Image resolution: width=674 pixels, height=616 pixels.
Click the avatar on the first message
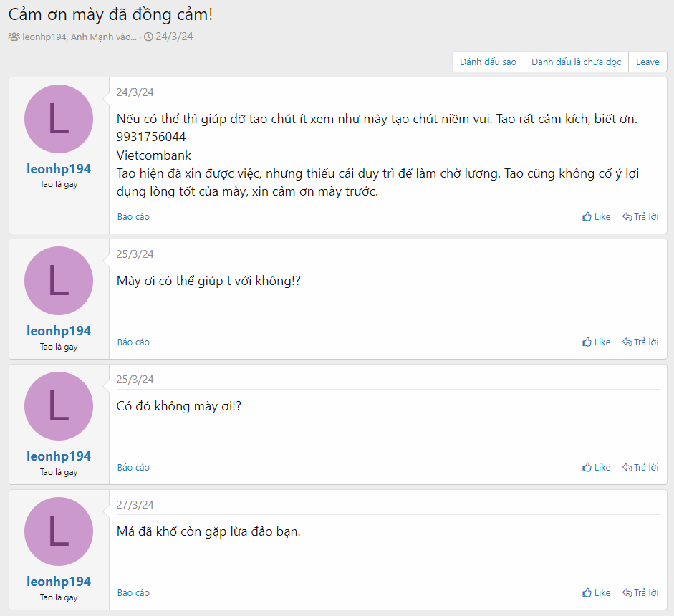pyautogui.click(x=59, y=119)
